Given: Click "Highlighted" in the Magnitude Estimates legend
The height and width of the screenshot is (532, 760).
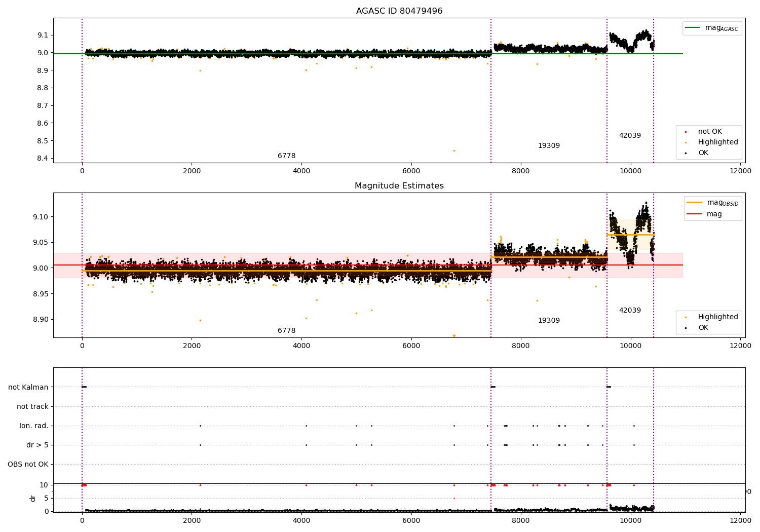Looking at the screenshot, I should pos(718,317).
